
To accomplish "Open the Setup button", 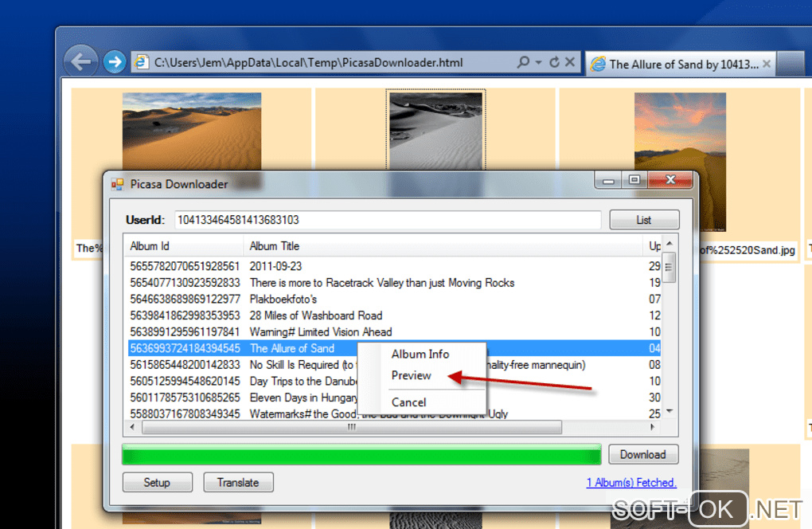I will pyautogui.click(x=158, y=482).
